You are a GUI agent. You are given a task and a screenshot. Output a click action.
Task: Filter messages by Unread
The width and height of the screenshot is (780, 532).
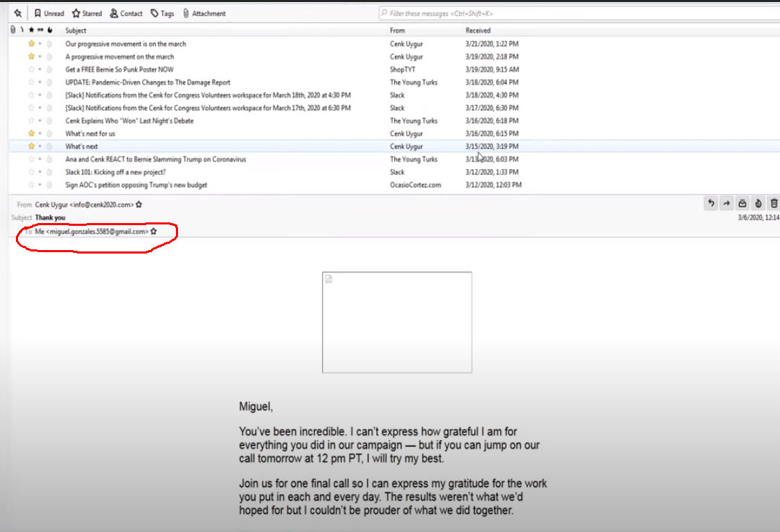48,13
